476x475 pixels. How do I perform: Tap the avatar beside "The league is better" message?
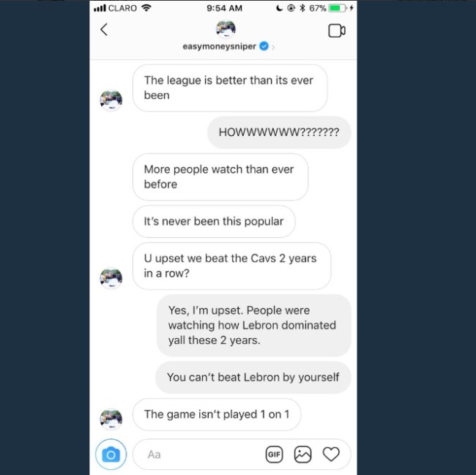tap(111, 100)
